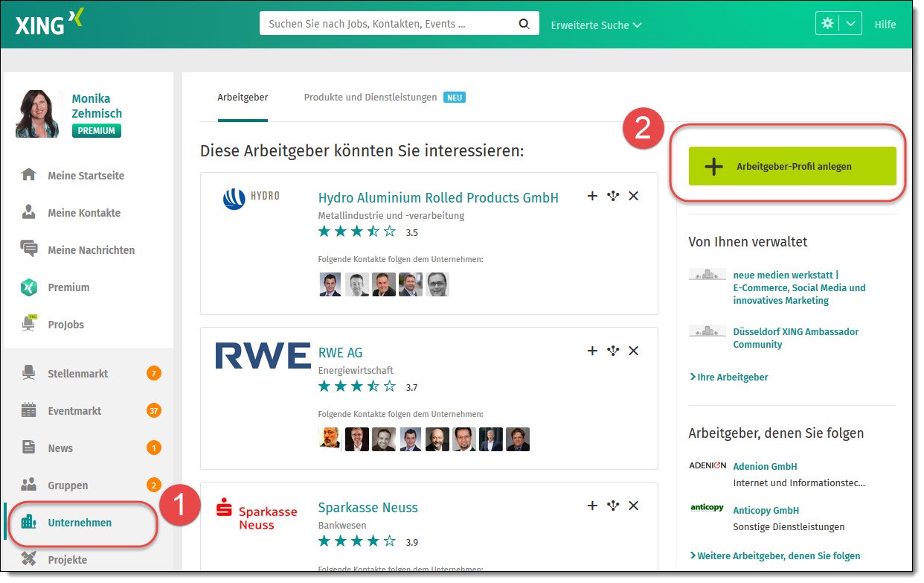Switch to the Arbeitgeber tab
Viewport: 924px width, 583px height.
(x=243, y=98)
